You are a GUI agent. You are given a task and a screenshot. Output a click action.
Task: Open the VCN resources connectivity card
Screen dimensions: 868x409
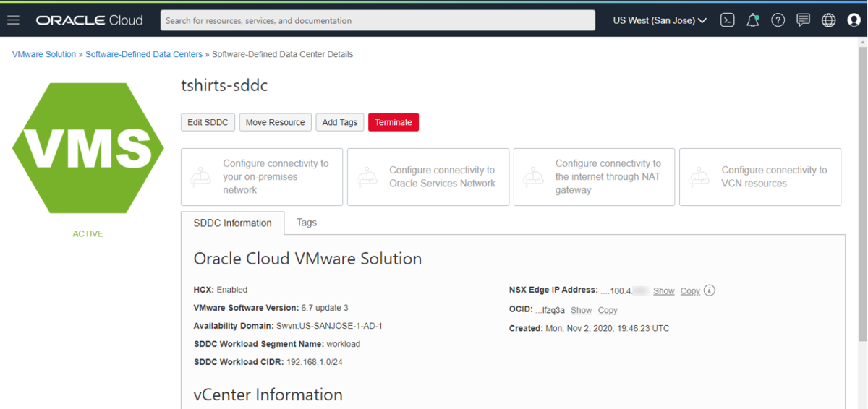[x=760, y=177]
